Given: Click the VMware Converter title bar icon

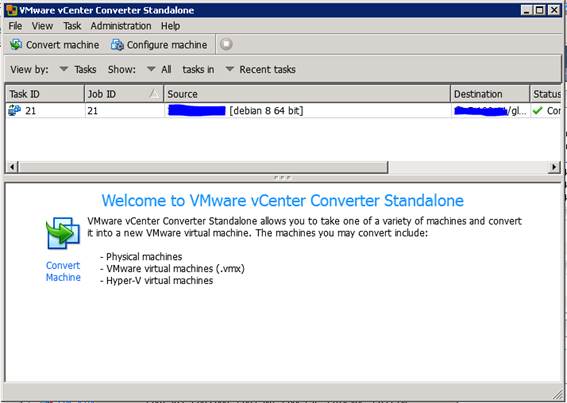Looking at the screenshot, I should tap(12, 10).
